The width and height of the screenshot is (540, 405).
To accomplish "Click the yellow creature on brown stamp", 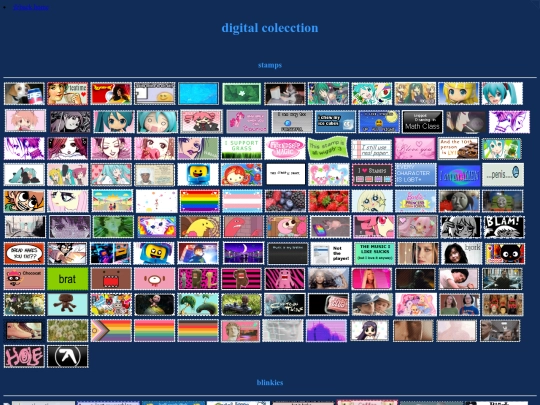I will [200, 227].
